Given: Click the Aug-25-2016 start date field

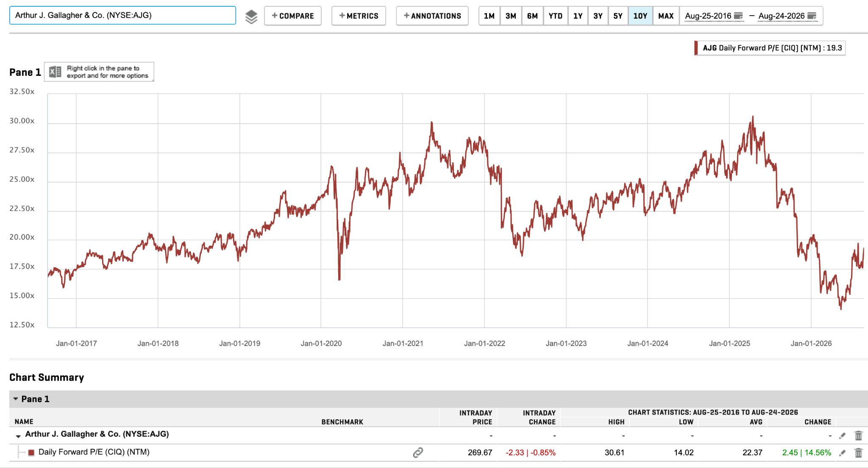Looking at the screenshot, I should [708, 16].
